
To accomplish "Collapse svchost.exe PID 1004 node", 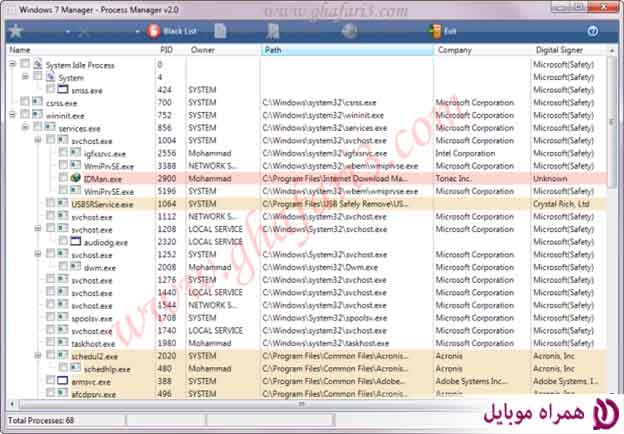I will point(38,140).
